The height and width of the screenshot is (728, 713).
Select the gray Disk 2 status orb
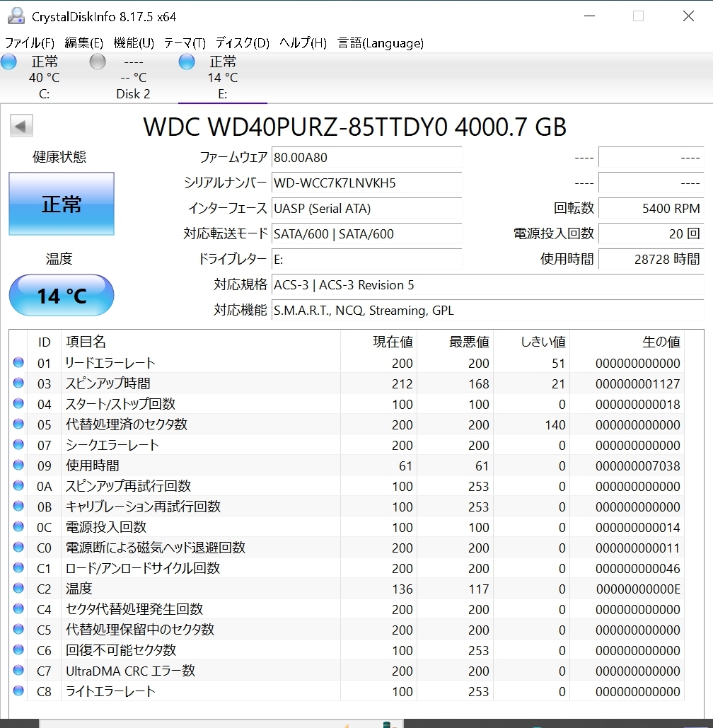click(98, 62)
